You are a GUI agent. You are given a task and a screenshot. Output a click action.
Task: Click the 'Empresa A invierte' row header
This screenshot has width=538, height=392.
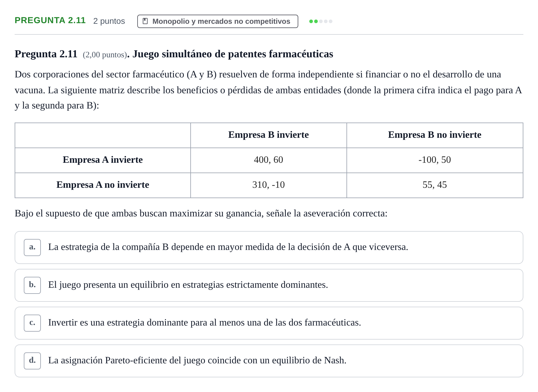[103, 160]
